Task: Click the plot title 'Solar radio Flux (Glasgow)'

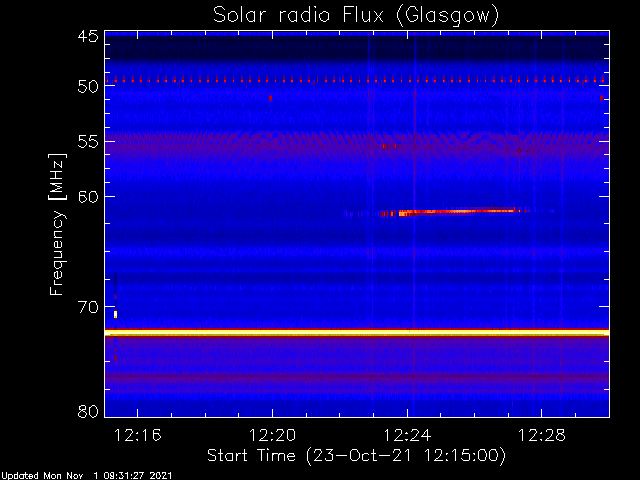Action: pyautogui.click(x=356, y=16)
